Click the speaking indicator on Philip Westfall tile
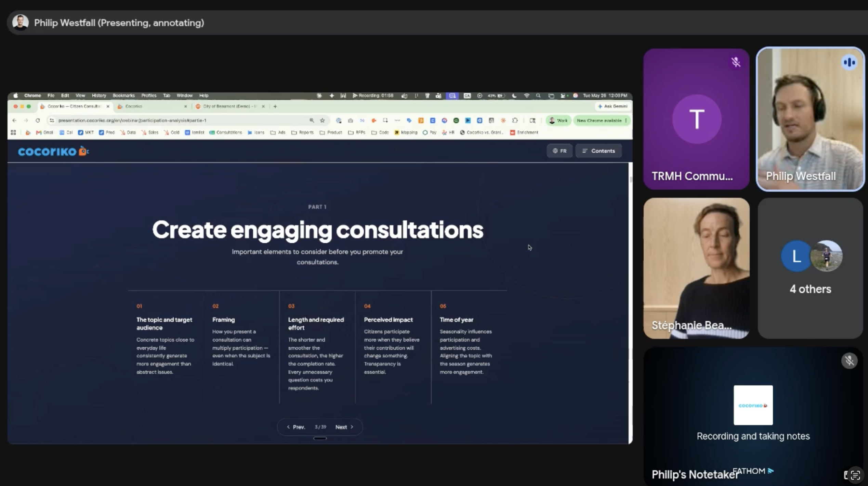Viewport: 868px width, 486px height. click(849, 62)
